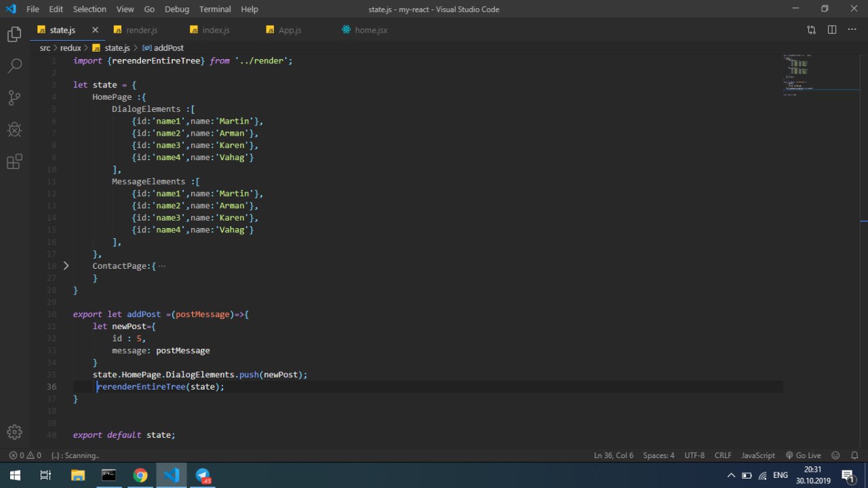This screenshot has height=488, width=868.
Task: Open the Explorer panel in activity bar
Action: click(x=14, y=35)
